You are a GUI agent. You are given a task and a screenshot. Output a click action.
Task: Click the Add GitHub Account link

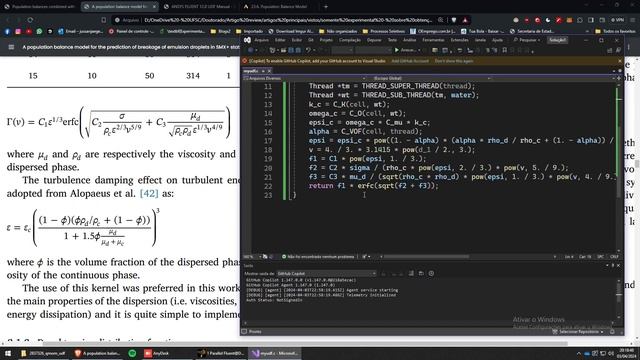[410, 61]
